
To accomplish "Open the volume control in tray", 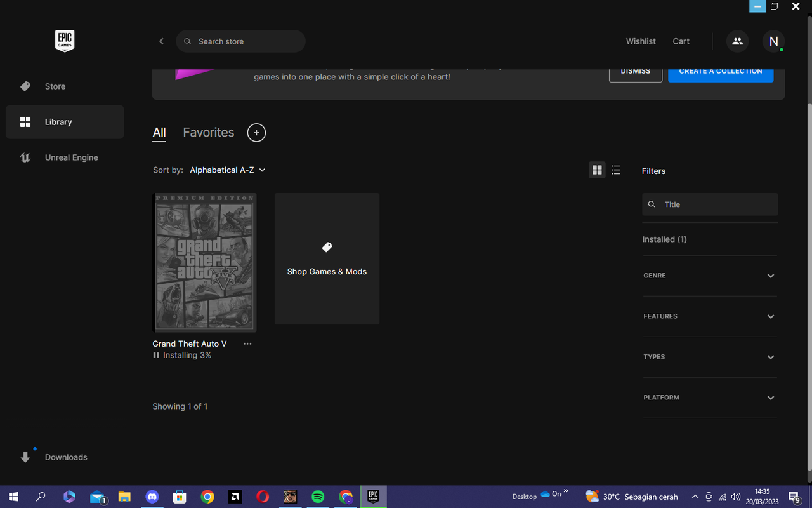I will click(x=736, y=497).
